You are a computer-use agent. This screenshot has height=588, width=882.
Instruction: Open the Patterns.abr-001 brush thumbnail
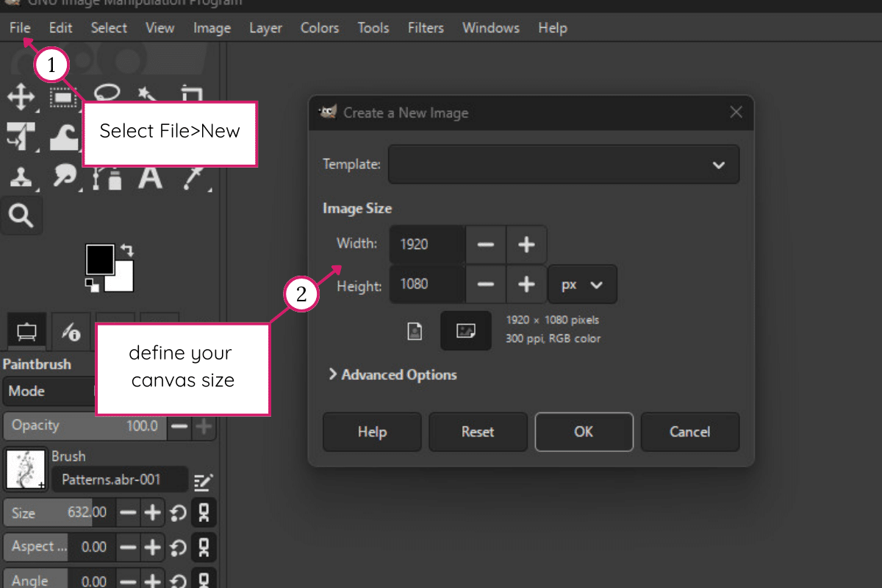point(25,469)
